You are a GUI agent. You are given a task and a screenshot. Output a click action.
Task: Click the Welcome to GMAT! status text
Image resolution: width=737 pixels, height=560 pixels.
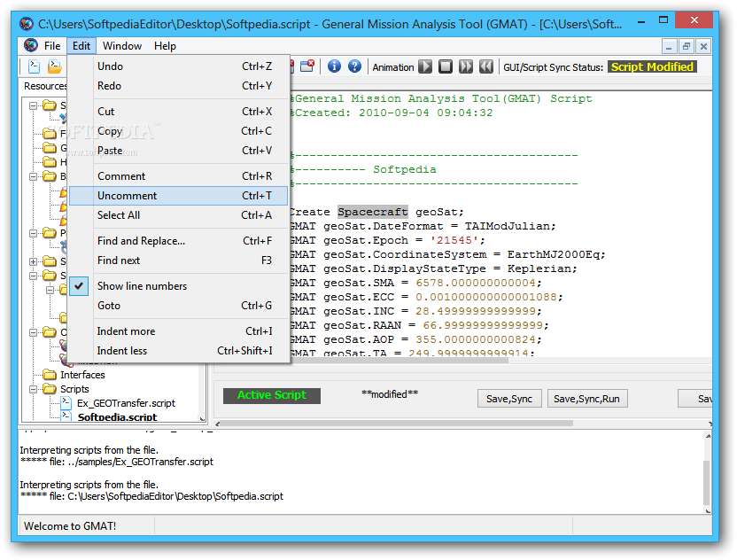tap(70, 525)
